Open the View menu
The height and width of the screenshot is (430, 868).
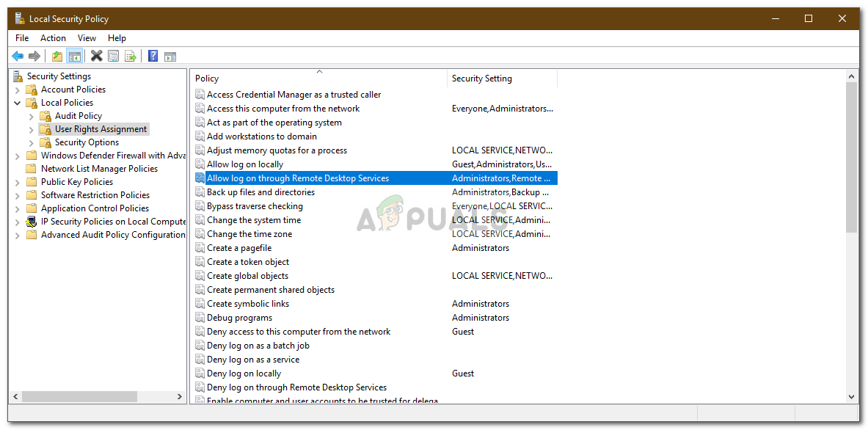pos(87,37)
